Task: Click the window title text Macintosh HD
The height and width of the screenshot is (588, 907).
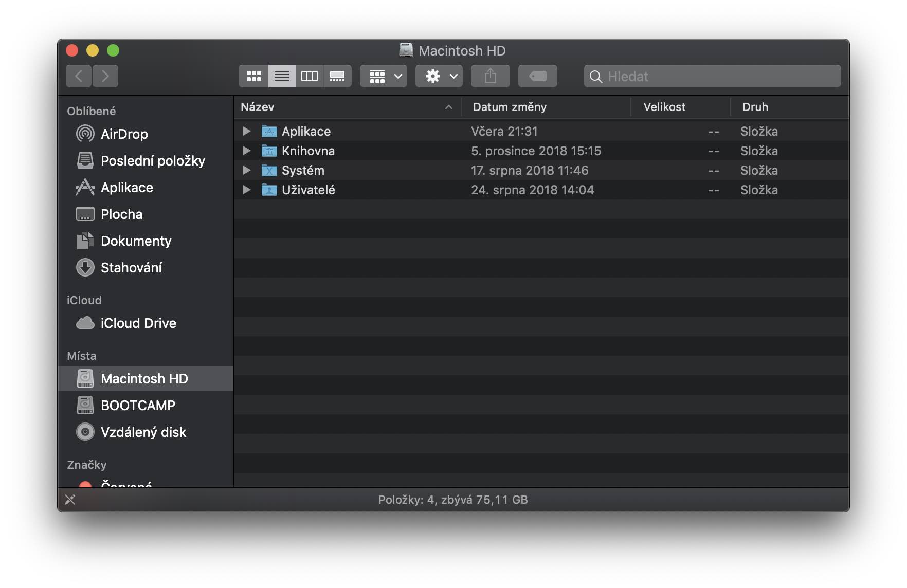Action: (x=462, y=50)
